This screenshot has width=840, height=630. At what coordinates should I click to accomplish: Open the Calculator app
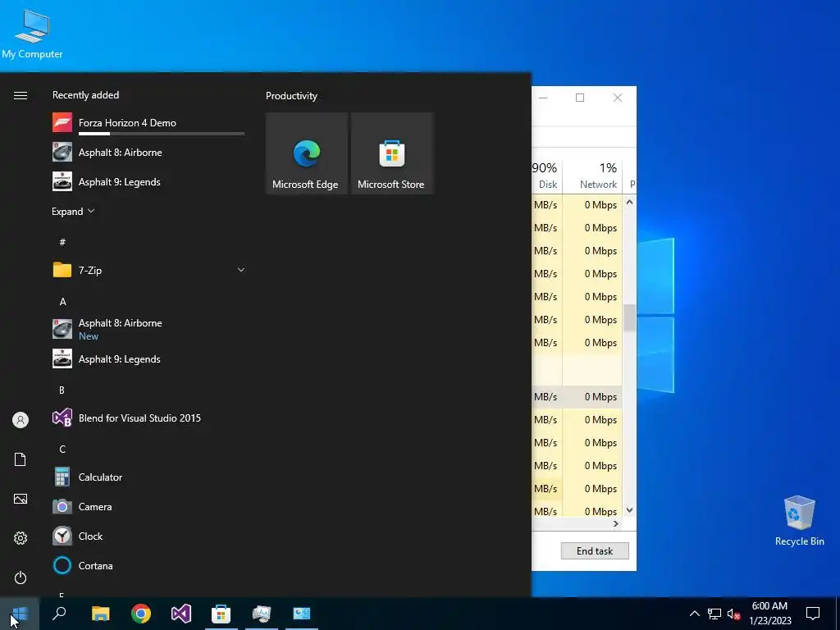click(148, 477)
